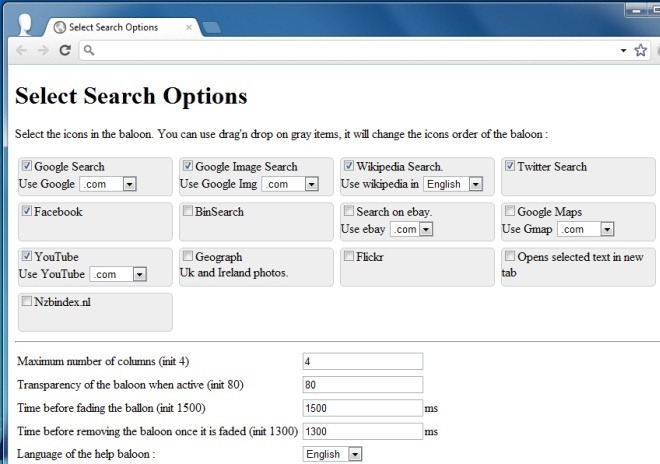
Task: Enable Search on ebay checkbox
Action: point(349,211)
